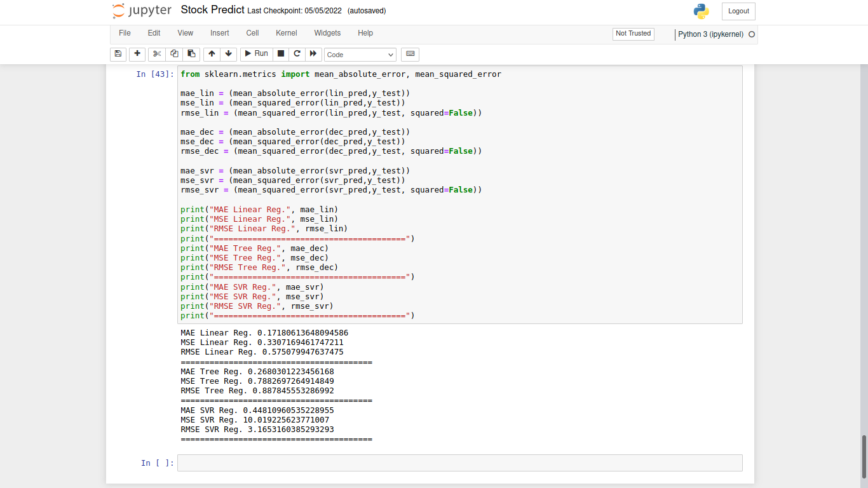Viewport: 868px width, 488px height.
Task: Click the empty In [ ] prompt
Action: [x=157, y=463]
